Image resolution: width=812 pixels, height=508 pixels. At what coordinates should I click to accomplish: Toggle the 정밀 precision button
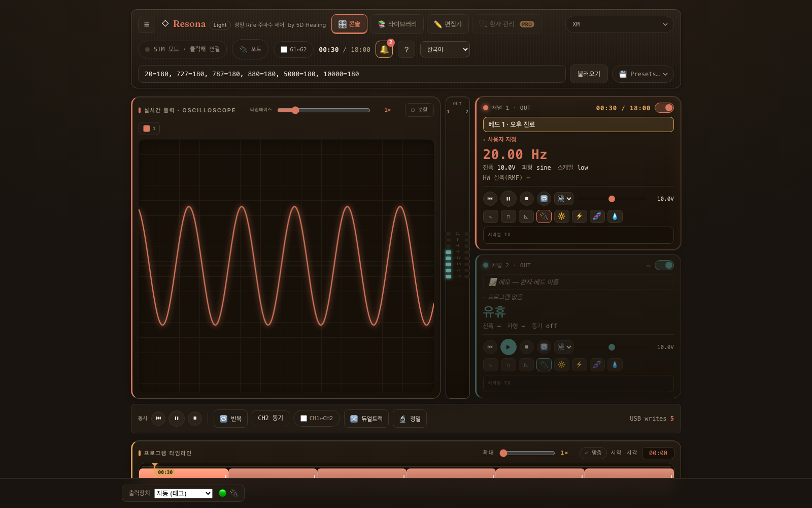click(410, 419)
